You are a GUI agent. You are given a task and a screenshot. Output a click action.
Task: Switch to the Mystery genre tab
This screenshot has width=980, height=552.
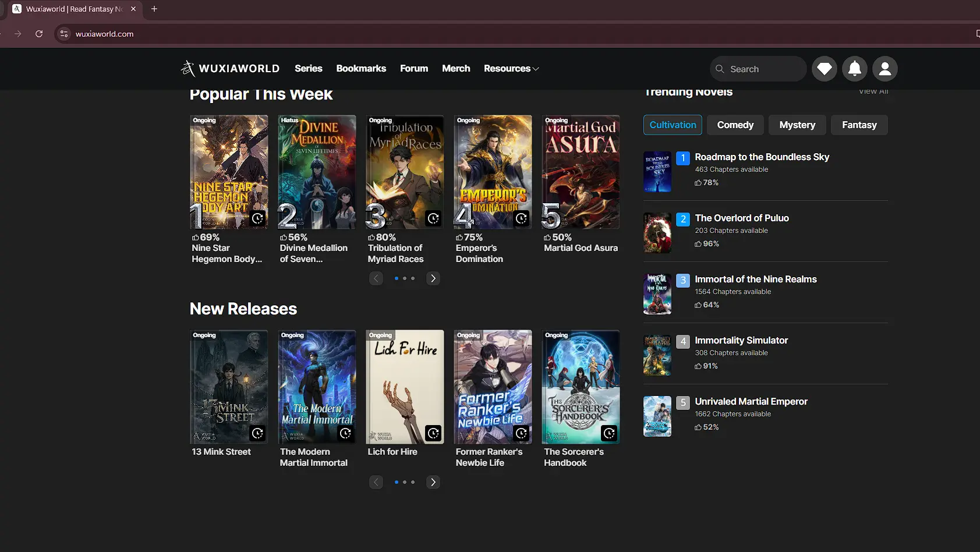pyautogui.click(x=797, y=125)
